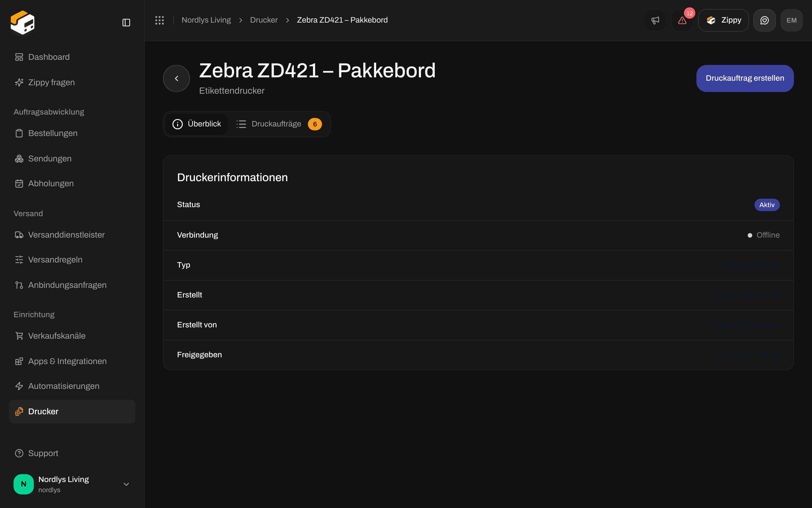Click the Verbindung row label
Viewport: 812px width, 508px height.
coord(198,235)
